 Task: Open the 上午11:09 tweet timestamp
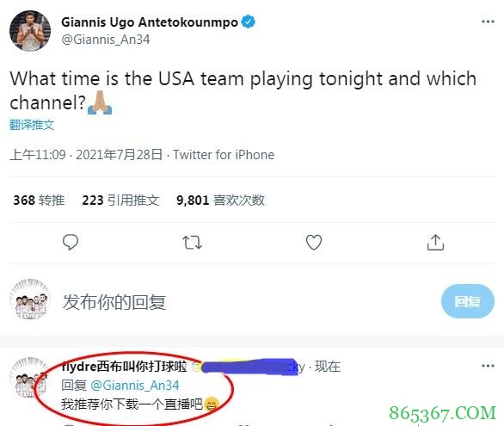[38, 155]
